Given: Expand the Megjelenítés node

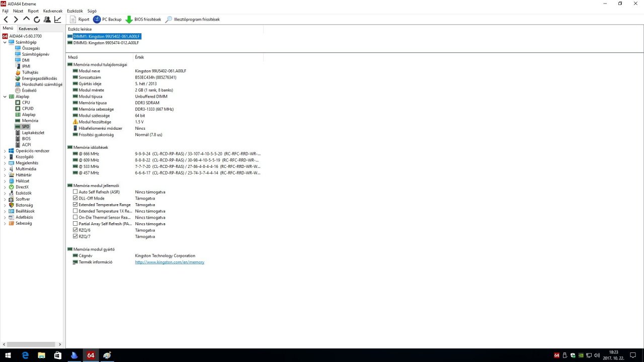Looking at the screenshot, I should pos(5,163).
